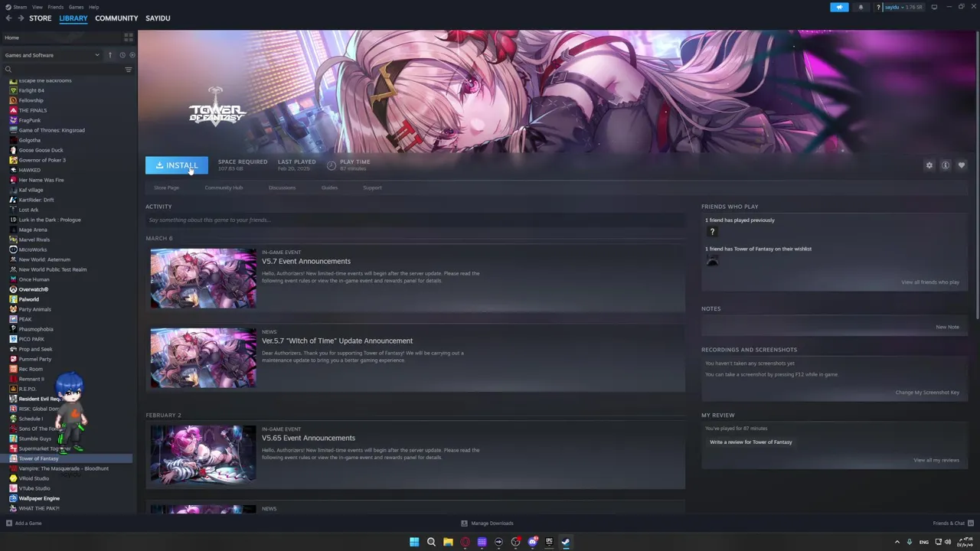Switch to Big Picture mode icon
This screenshot has width=980, height=551.
click(x=934, y=7)
